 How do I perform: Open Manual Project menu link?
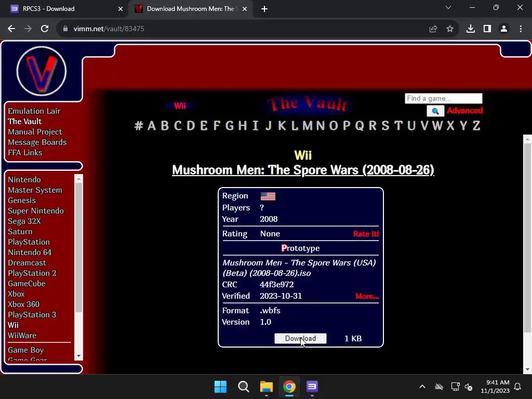(x=35, y=132)
